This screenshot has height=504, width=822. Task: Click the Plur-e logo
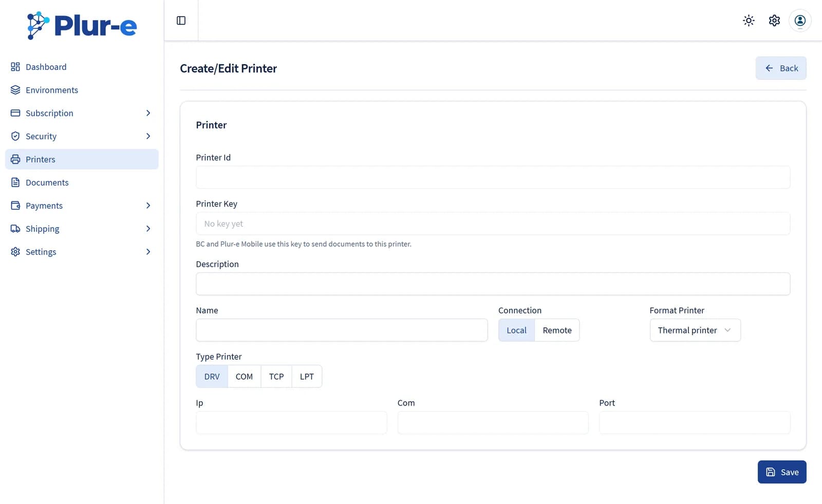82,25
